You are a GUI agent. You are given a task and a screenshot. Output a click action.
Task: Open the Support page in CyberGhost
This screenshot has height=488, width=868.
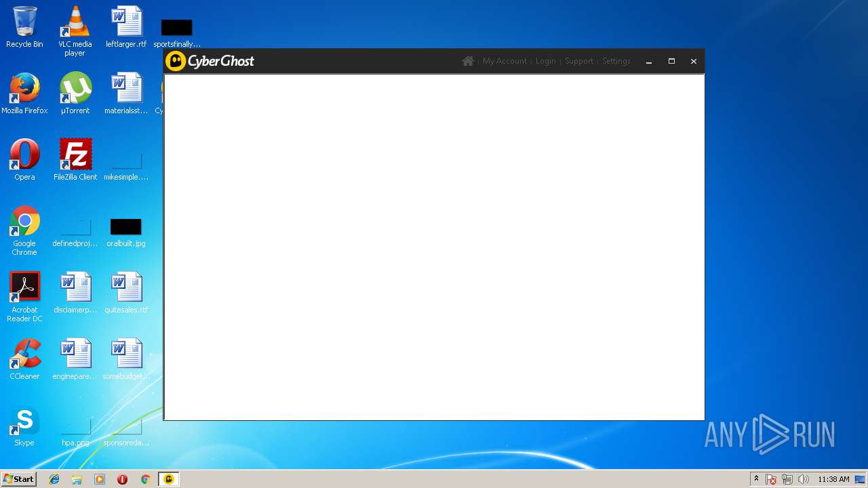pos(579,61)
